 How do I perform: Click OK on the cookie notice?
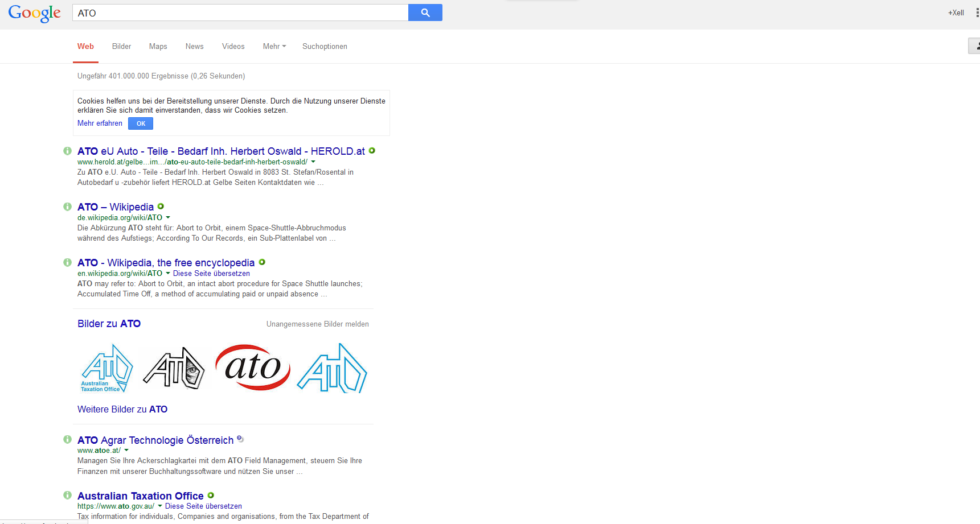[141, 123]
